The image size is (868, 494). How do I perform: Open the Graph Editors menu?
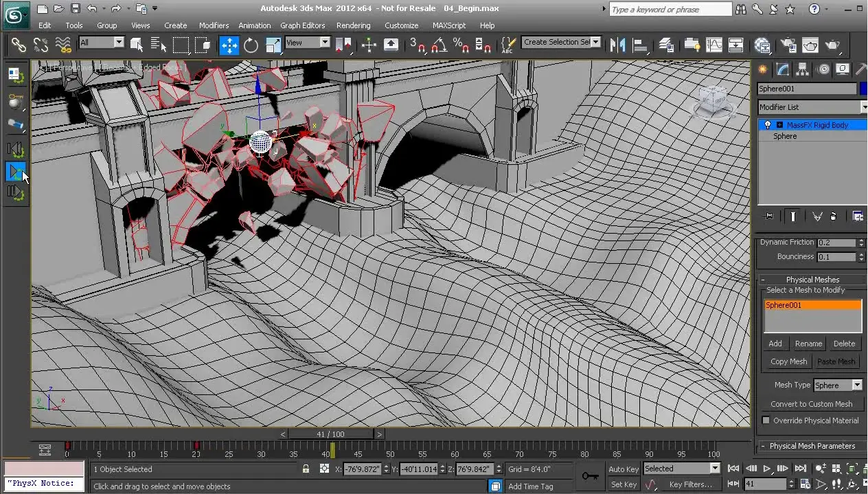pos(302,25)
